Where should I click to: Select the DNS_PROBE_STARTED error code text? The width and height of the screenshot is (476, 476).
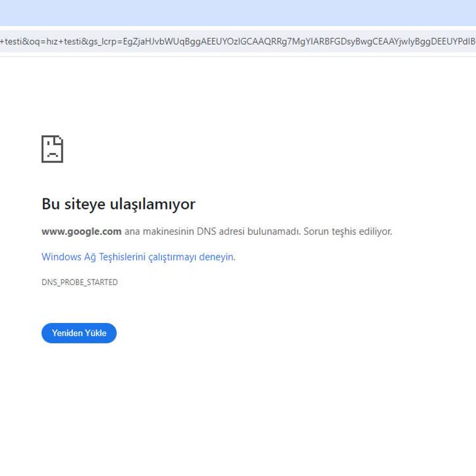click(79, 283)
